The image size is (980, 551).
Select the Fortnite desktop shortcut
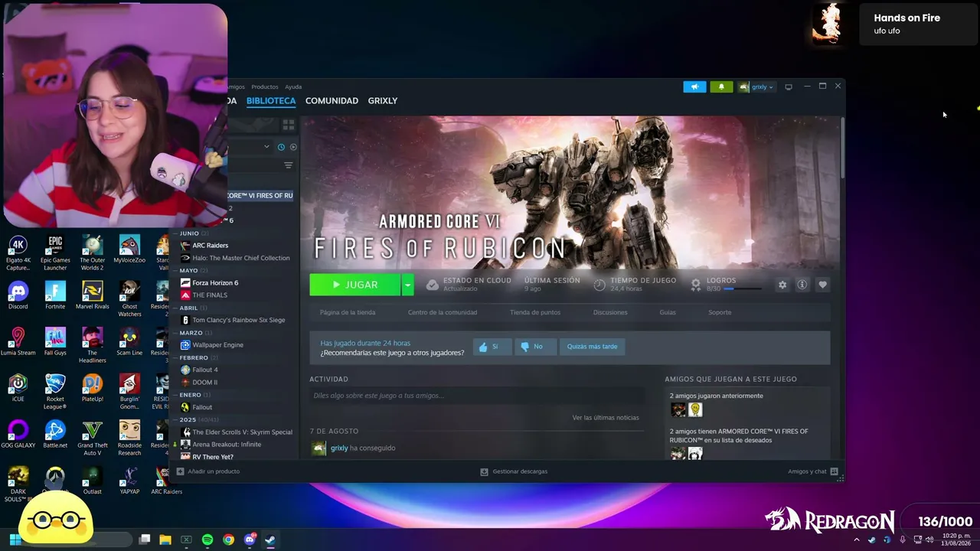pyautogui.click(x=55, y=295)
